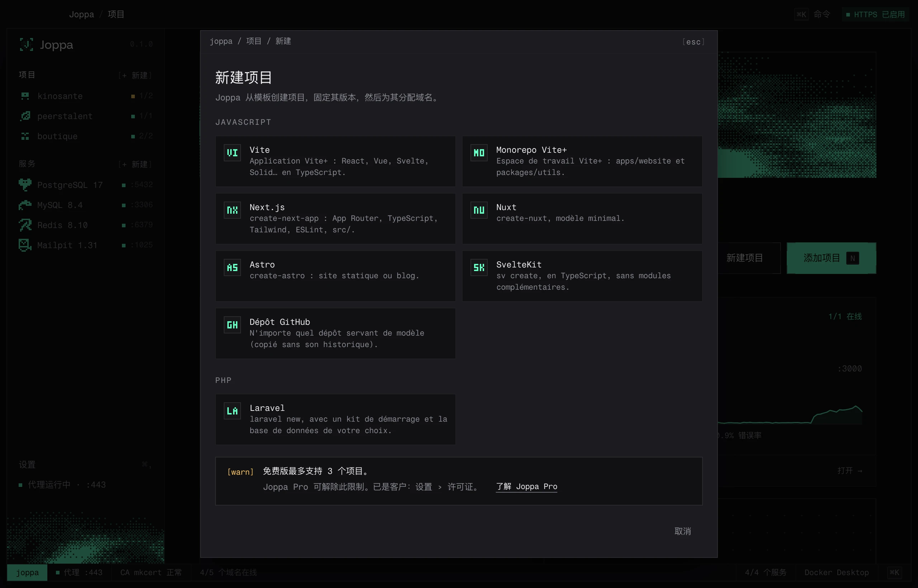The height and width of the screenshot is (588, 918).
Task: Select MySQL 8.4 service name
Action: tap(60, 205)
